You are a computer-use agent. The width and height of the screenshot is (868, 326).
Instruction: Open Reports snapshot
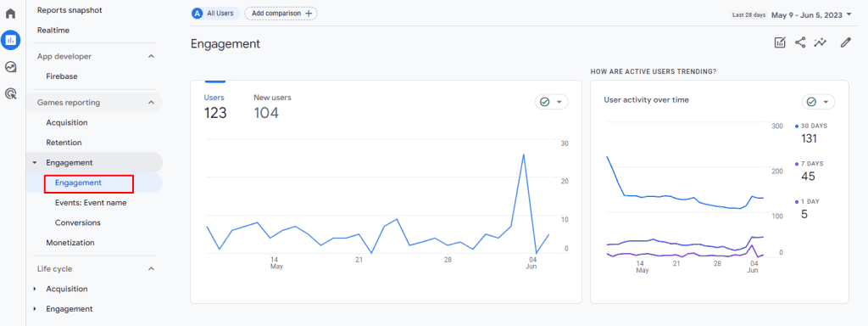70,10
